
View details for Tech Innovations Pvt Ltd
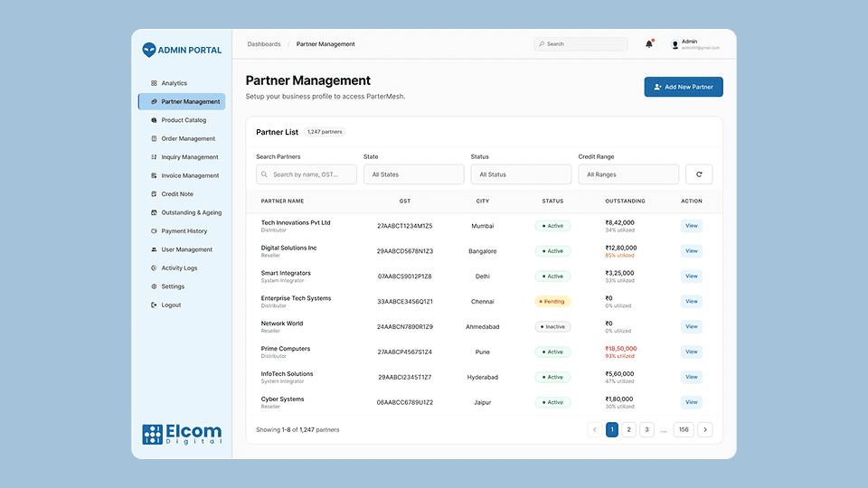[691, 226]
